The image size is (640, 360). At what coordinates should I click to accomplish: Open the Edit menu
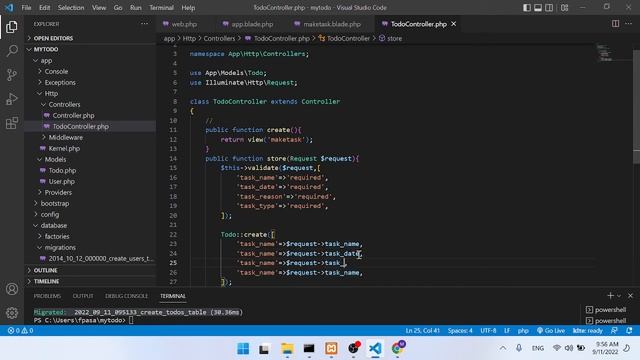pos(44,8)
